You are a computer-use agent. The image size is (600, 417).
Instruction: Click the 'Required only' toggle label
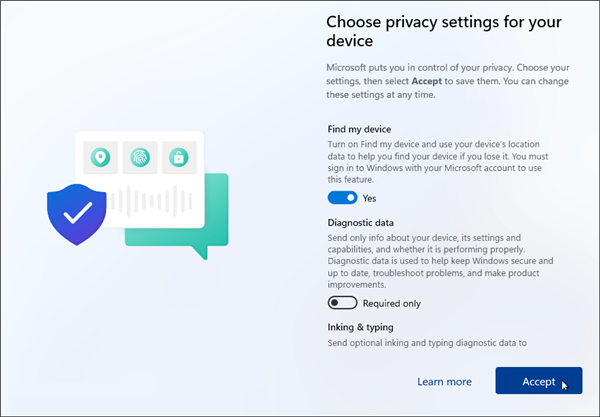point(392,303)
